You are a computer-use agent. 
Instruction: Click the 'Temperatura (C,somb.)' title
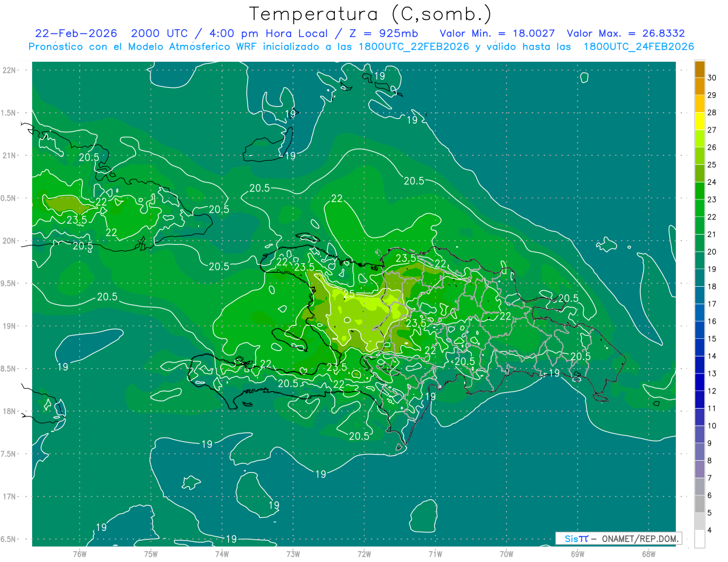(370, 13)
